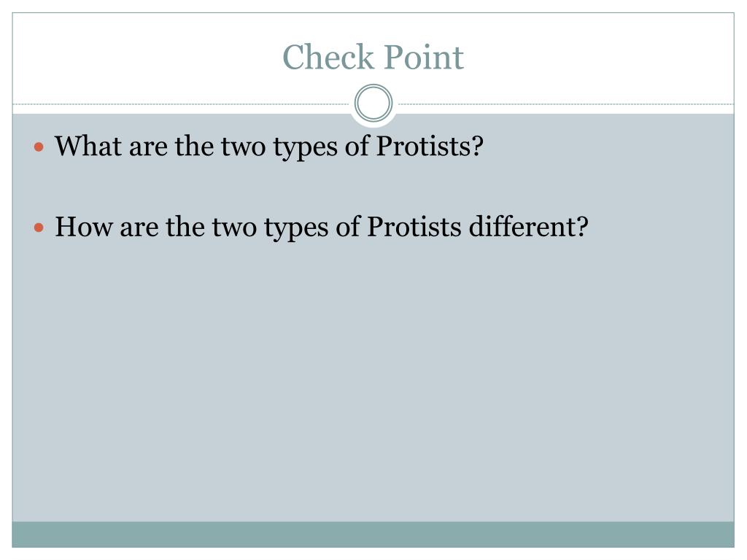Click the dashed divider right of the circle
Image resolution: width=747 pixels, height=560 pixels.
coord(566,104)
